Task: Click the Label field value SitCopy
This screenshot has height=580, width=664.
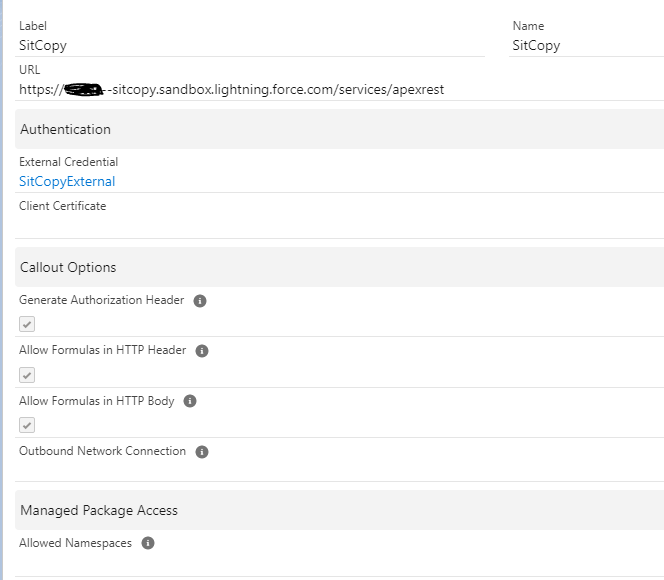Action: click(x=43, y=45)
